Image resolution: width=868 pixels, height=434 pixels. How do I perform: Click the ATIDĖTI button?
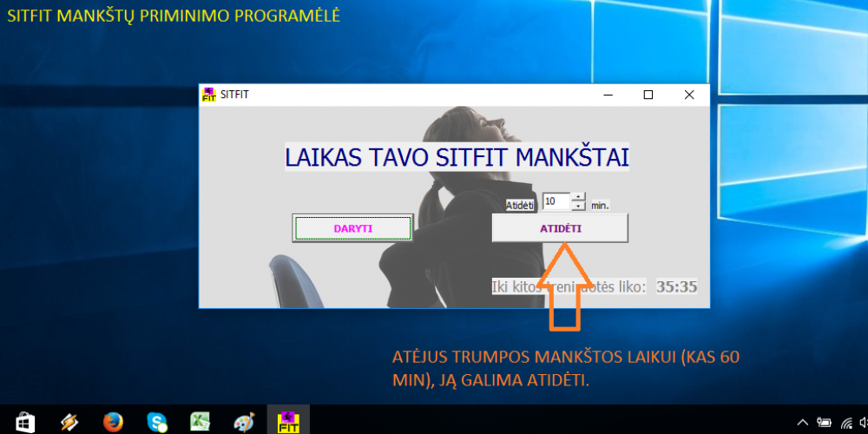tap(560, 228)
